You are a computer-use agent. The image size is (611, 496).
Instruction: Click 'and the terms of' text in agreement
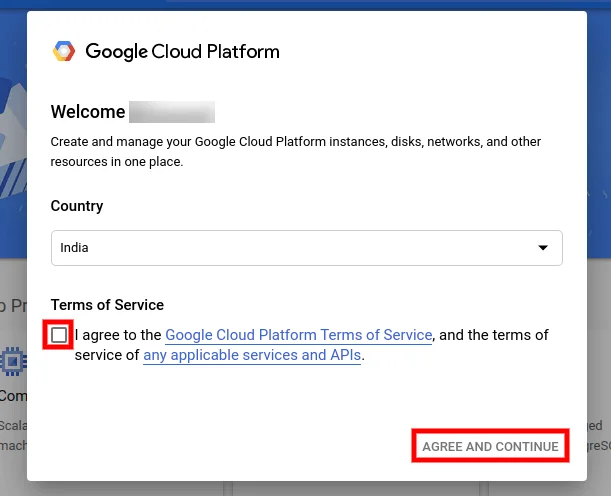pyautogui.click(x=495, y=335)
